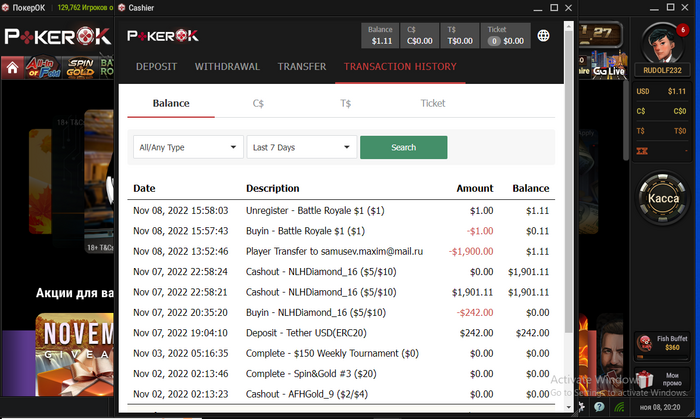This screenshot has height=419, width=700.
Task: Select the T$ history tab
Action: coord(346,104)
